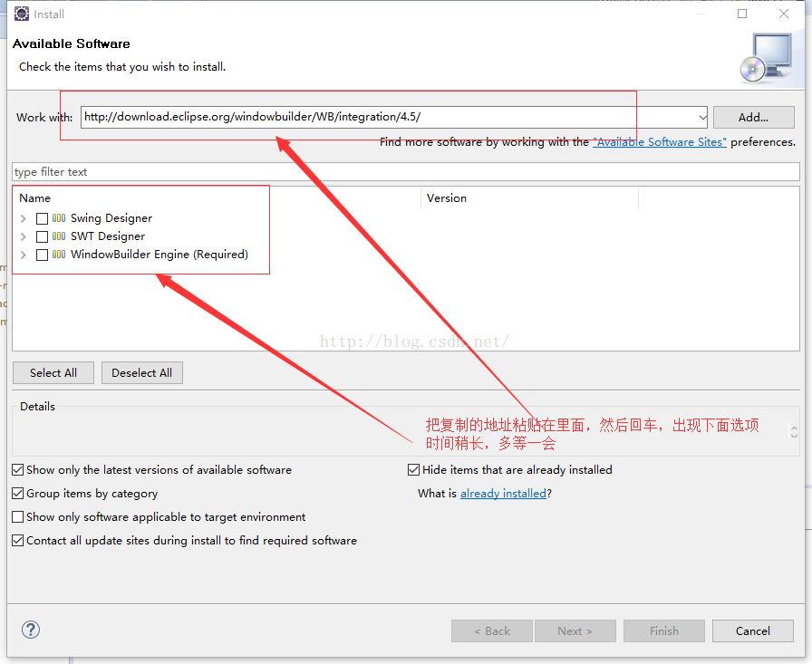Click the Deselect All button
Viewport: 812px width, 664px height.
pos(142,372)
